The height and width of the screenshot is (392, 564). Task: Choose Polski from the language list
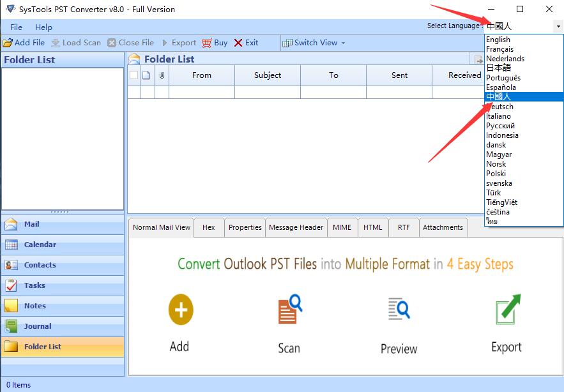click(x=524, y=174)
